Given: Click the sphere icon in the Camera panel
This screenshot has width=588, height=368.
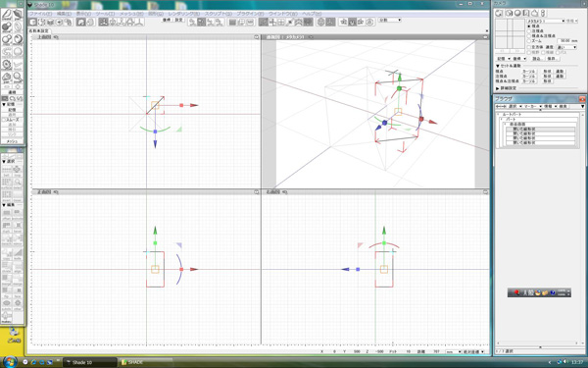Looking at the screenshot, I should pyautogui.click(x=517, y=13).
